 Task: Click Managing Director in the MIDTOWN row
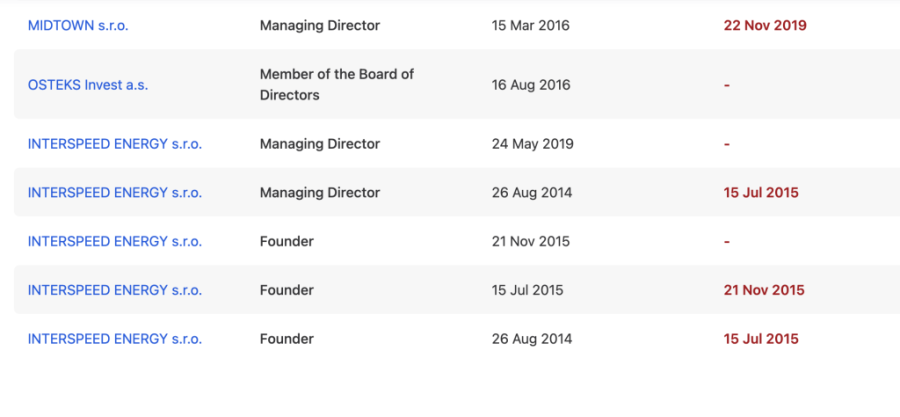320,26
